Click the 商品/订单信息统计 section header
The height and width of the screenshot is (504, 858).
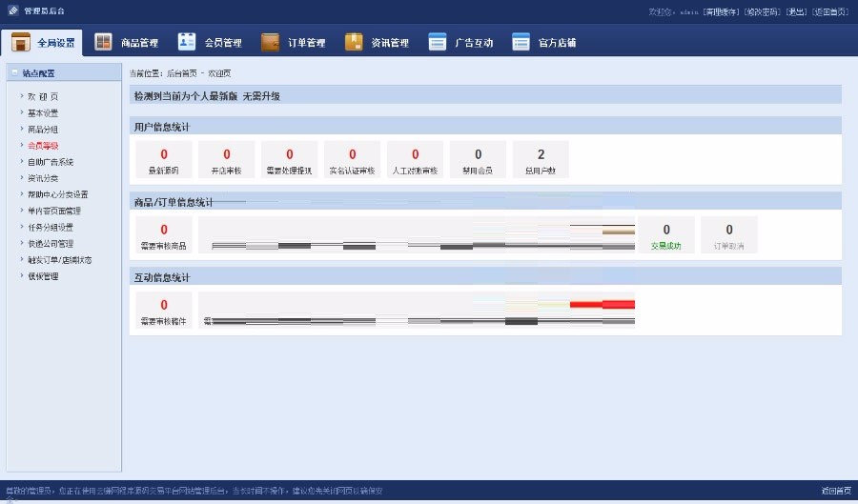click(485, 202)
